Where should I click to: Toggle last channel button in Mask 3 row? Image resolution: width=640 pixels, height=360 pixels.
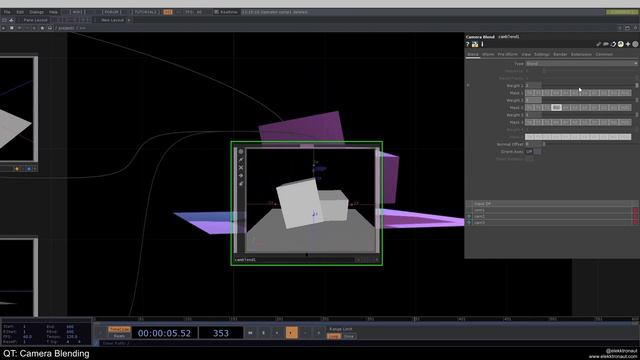(x=625, y=122)
